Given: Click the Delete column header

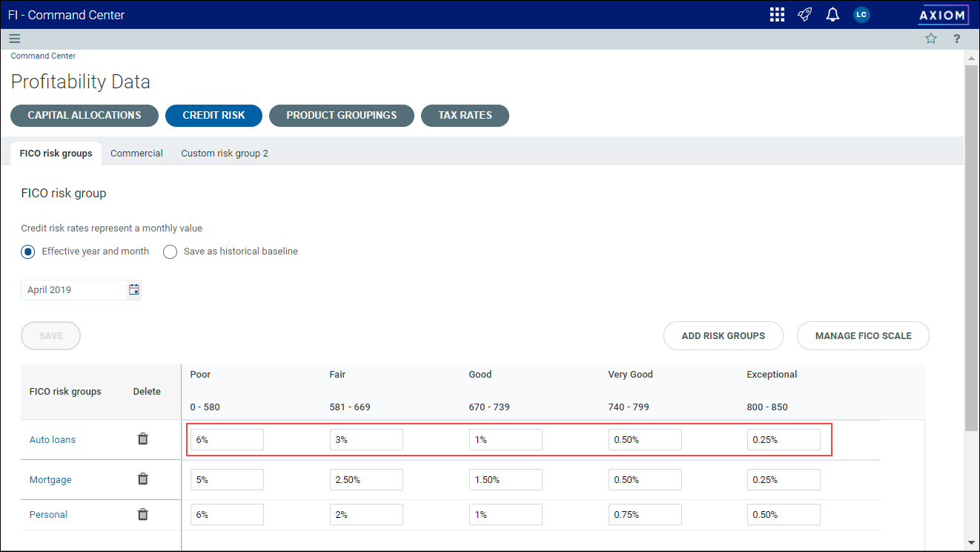Looking at the screenshot, I should (x=147, y=392).
